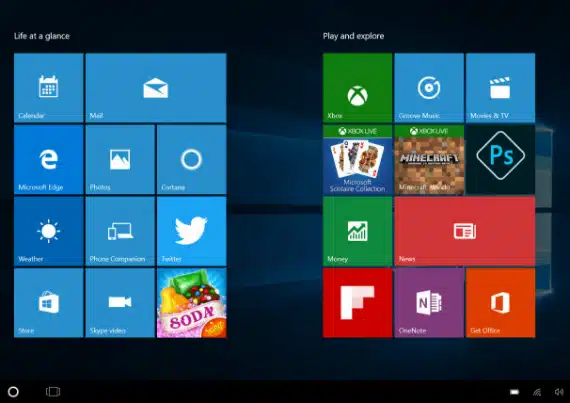
Task: Open the Xbox tile
Action: tap(357, 88)
